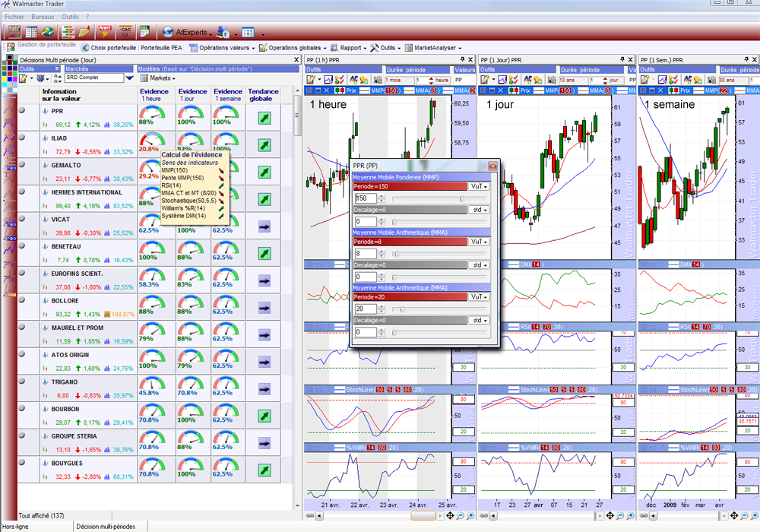Click the sort A icon in Décisions panel
The image size is (760, 532).
click(x=58, y=78)
